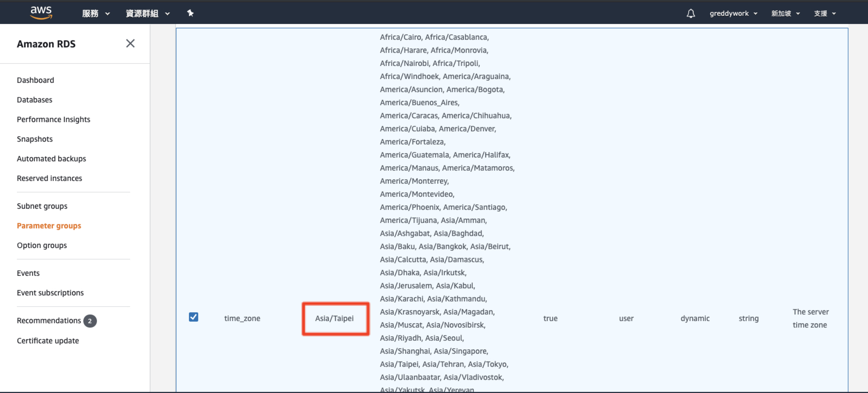868x393 pixels.
Task: Navigate to Snapshots
Action: 35,139
